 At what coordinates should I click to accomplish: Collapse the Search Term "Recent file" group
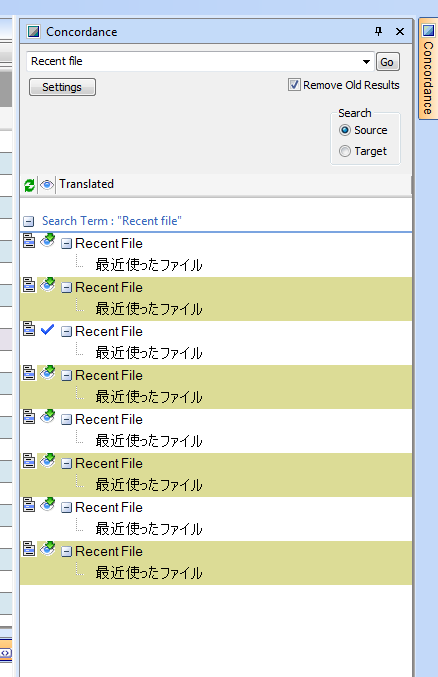(x=29, y=221)
